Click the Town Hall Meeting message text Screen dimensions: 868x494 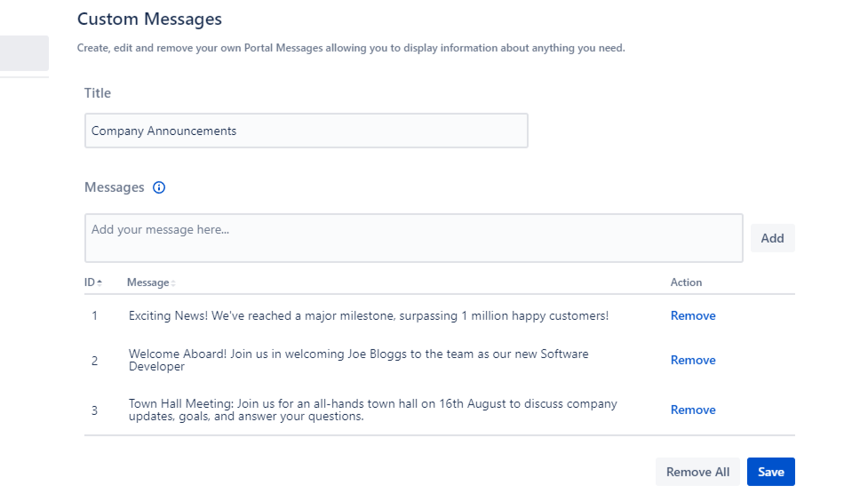(x=372, y=410)
